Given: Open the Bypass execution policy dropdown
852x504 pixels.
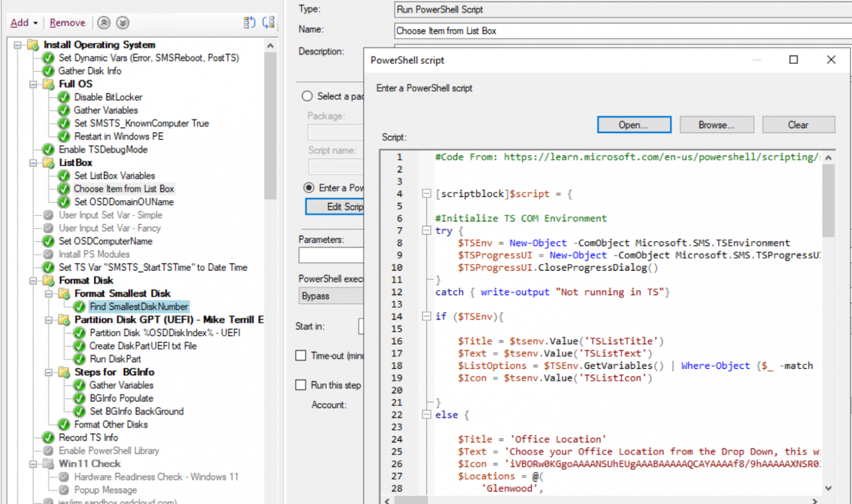Looking at the screenshot, I should (331, 296).
